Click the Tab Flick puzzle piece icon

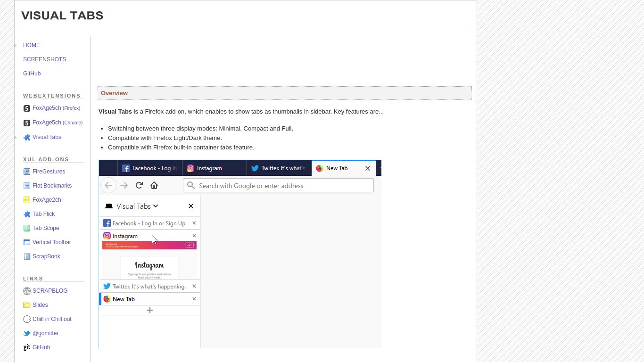pyautogui.click(x=27, y=214)
